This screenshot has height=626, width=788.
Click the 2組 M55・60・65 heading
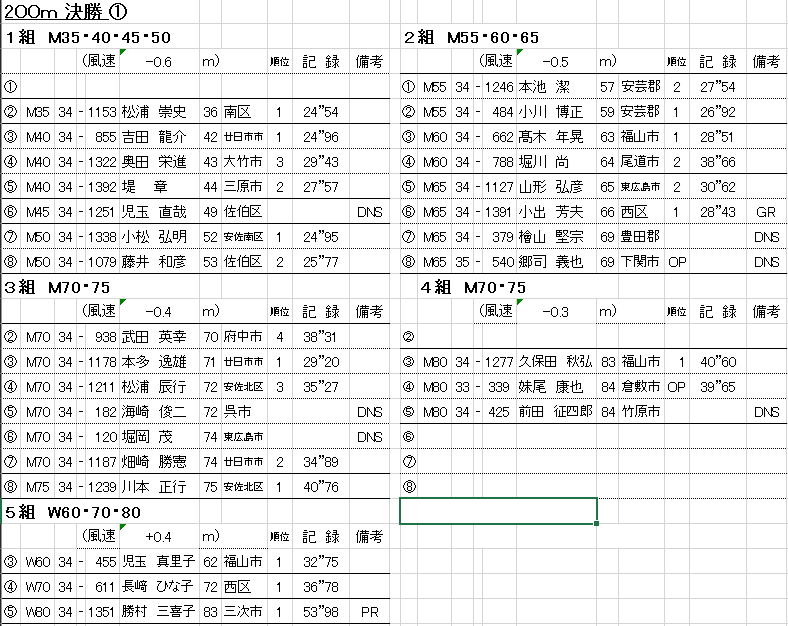[x=471, y=38]
